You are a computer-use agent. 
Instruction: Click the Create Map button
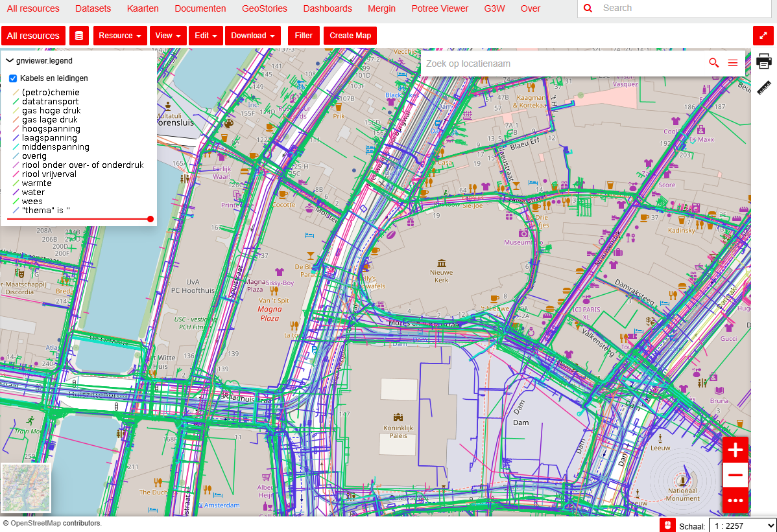coord(350,36)
